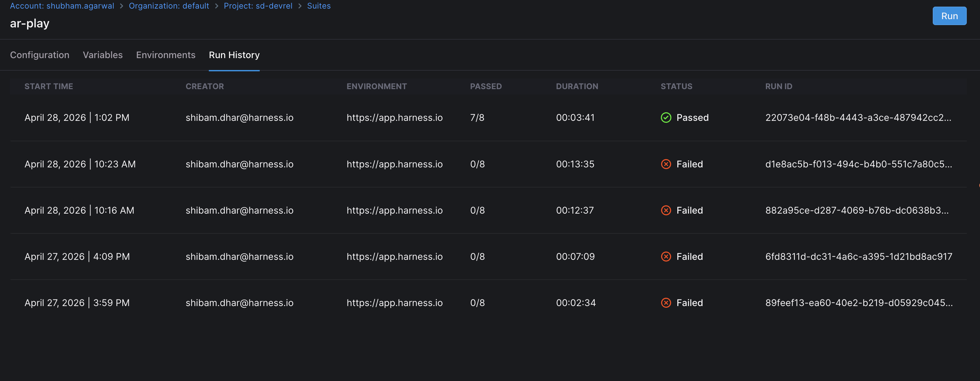Open the Account: shubham.agarwal breadcrumb

tap(62, 6)
